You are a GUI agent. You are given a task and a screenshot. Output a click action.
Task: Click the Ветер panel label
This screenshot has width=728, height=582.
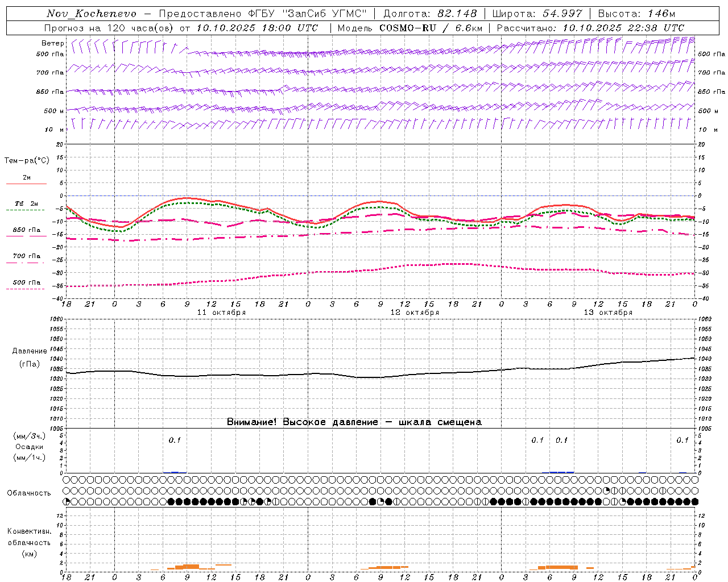pyautogui.click(x=52, y=43)
